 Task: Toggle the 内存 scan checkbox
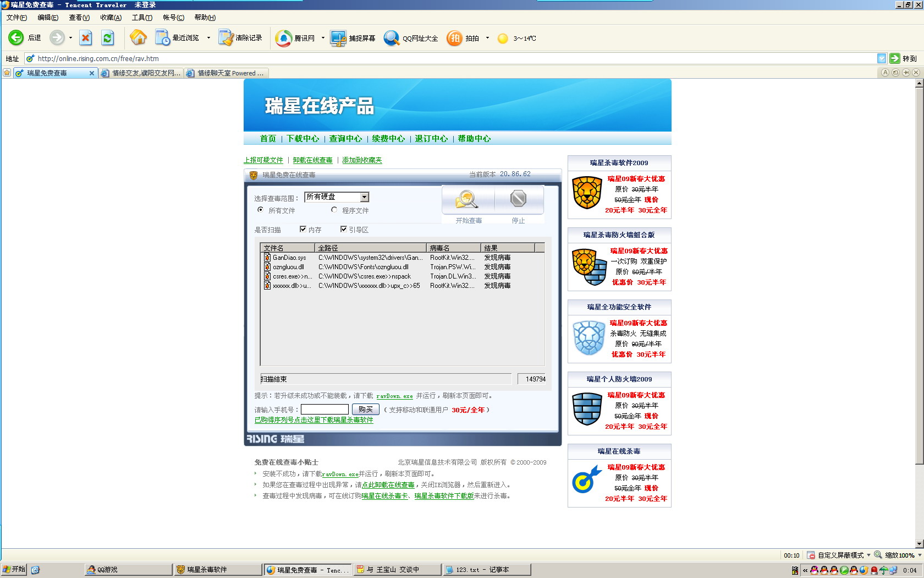[302, 229]
